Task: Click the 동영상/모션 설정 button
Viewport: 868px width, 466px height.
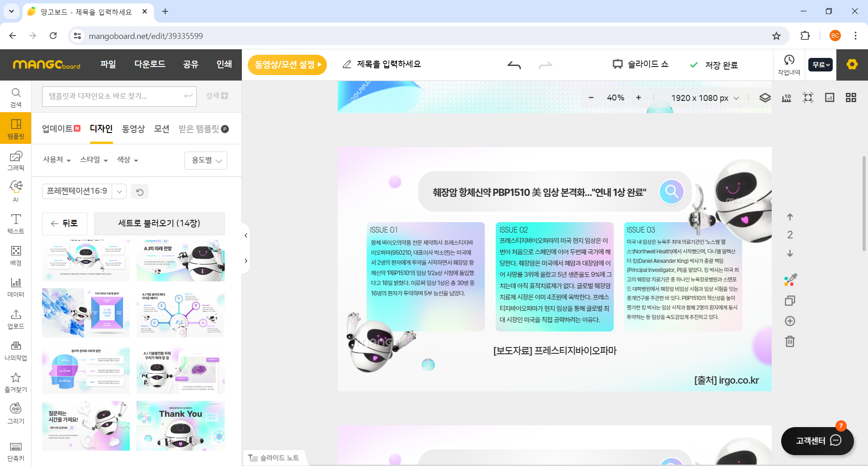Action: 288,65
